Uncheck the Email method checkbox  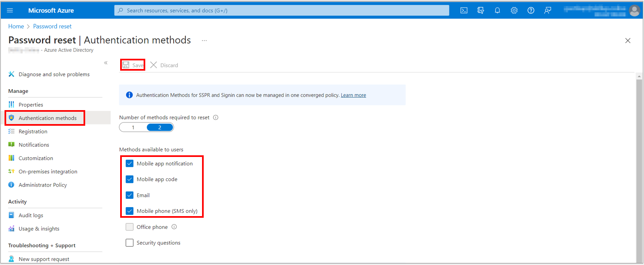(130, 195)
